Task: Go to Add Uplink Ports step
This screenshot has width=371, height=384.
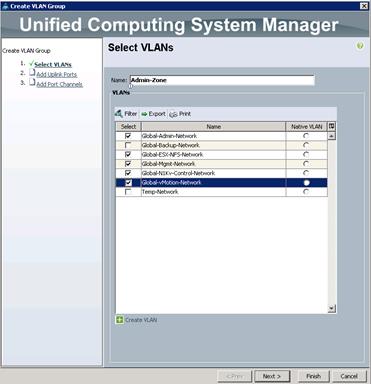Action: (x=57, y=74)
